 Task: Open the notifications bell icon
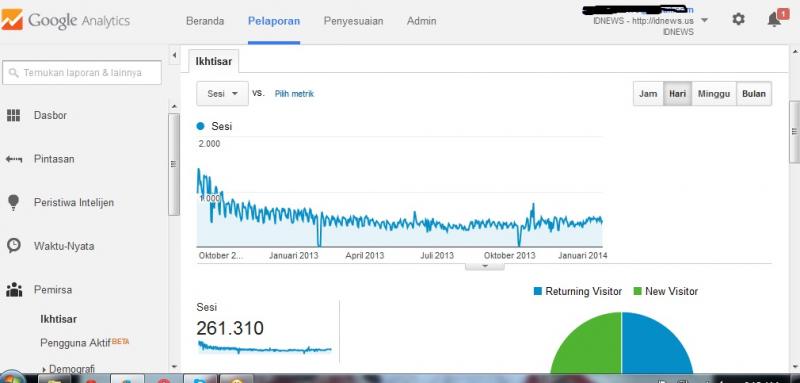774,19
